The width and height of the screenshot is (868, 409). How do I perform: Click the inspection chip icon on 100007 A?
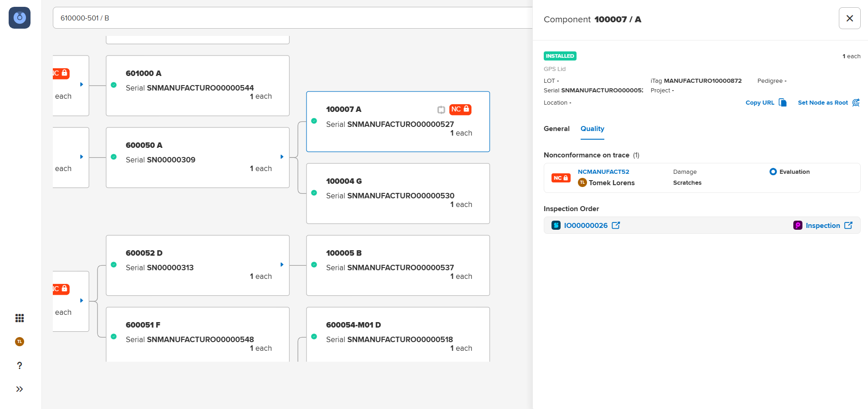tap(441, 110)
